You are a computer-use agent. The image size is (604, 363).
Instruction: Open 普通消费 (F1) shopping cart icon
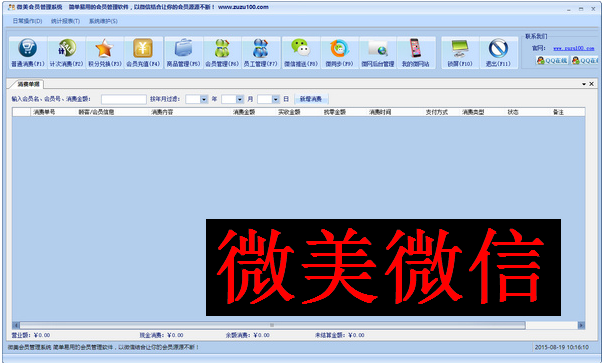(28, 49)
